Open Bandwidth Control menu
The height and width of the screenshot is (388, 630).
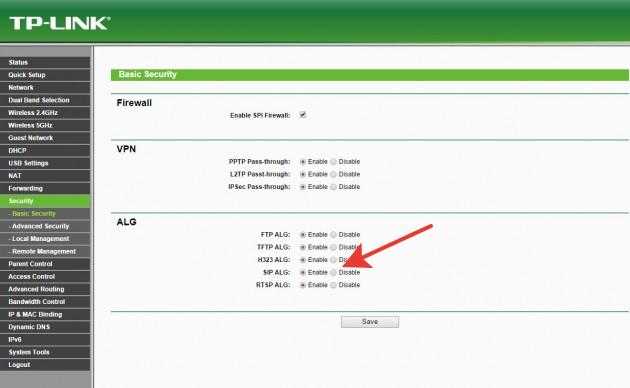coord(45,302)
